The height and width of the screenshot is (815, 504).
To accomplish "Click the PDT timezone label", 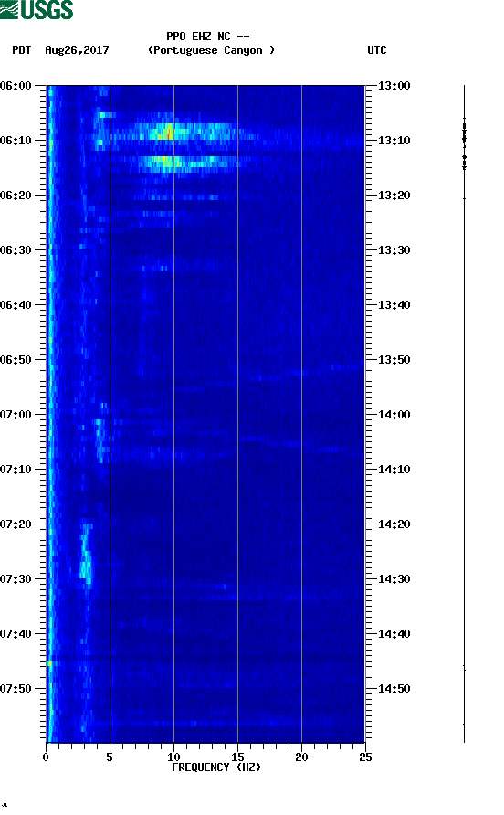I will tap(22, 50).
